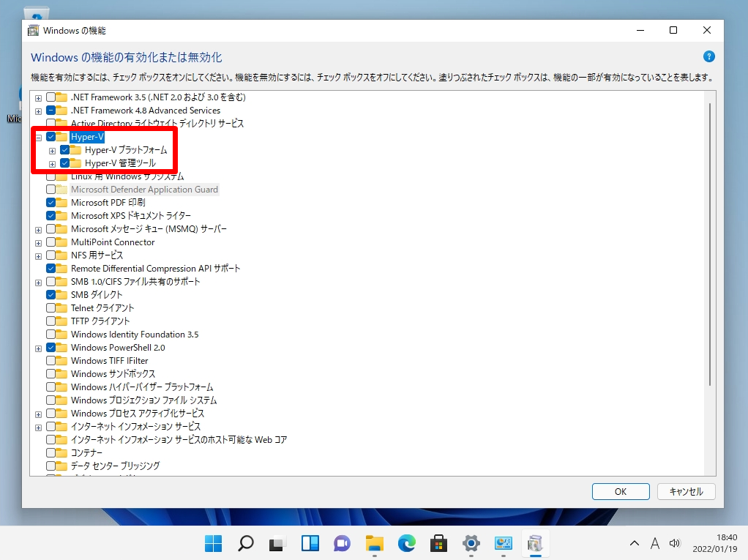This screenshot has width=748, height=560.
Task: Click the feature list vertical scrollbar
Action: tap(710, 243)
